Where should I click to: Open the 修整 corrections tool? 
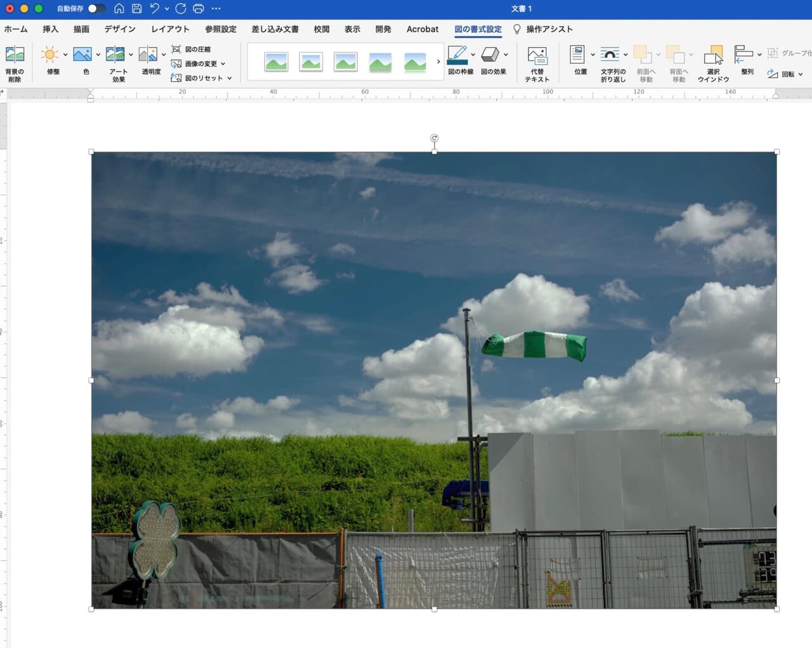click(x=49, y=55)
